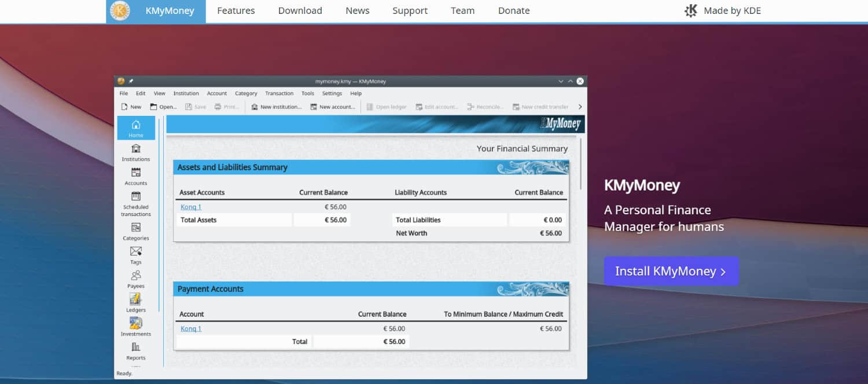Open the Ledgers sidebar icon
868x384 pixels.
click(135, 303)
